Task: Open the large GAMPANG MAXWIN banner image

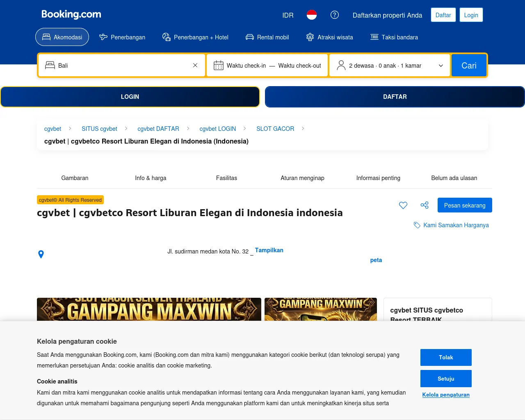Action: 149,309
